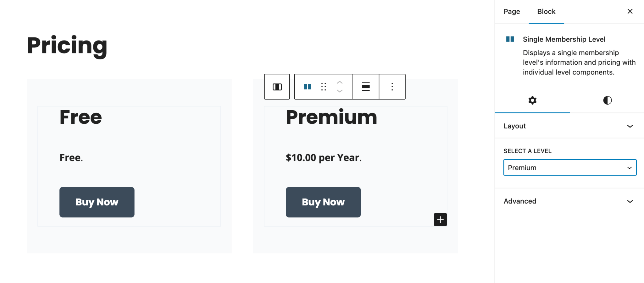Move the Premium block up
The image size is (644, 283).
click(340, 83)
